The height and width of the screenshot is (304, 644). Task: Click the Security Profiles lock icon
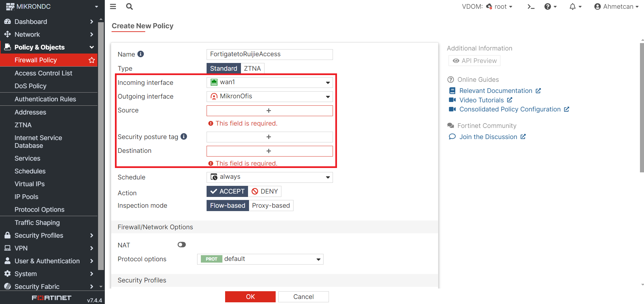pos(7,235)
